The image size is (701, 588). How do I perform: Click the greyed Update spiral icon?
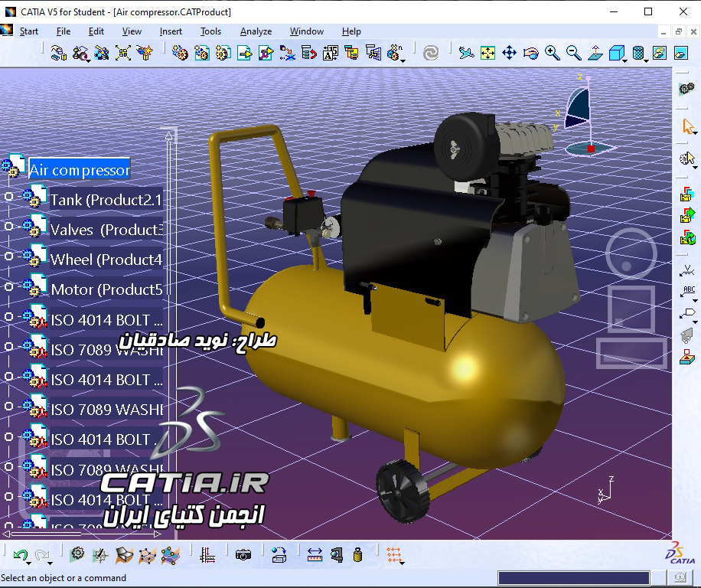431,53
